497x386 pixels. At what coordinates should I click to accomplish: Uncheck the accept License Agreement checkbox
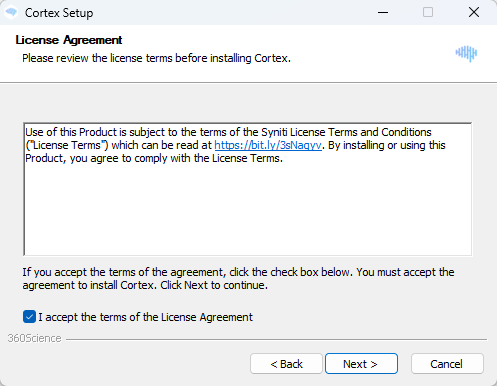[29, 317]
